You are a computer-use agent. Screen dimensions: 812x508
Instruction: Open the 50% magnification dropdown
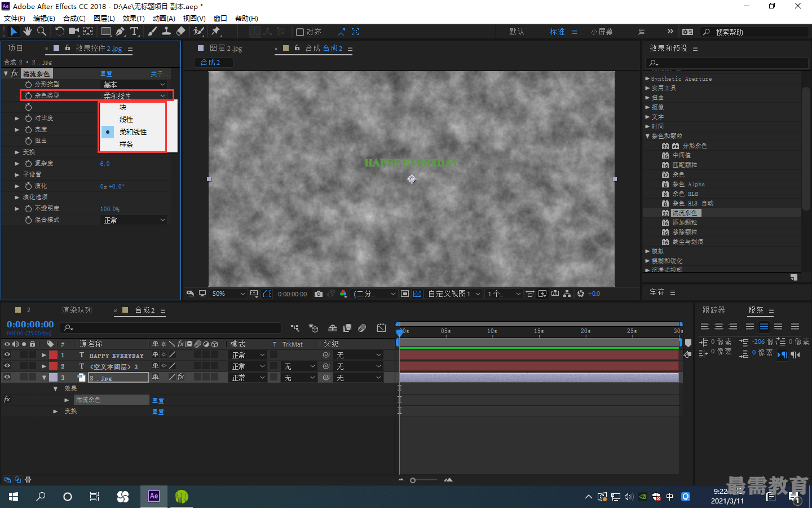click(228, 294)
